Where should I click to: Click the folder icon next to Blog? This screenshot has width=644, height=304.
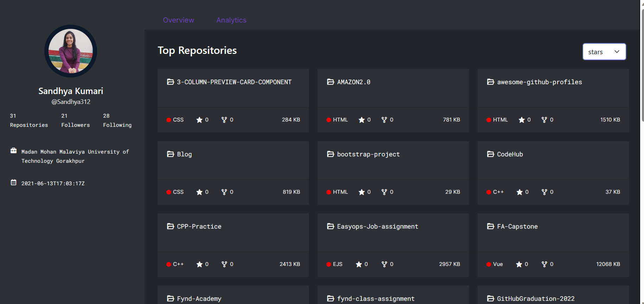point(171,154)
